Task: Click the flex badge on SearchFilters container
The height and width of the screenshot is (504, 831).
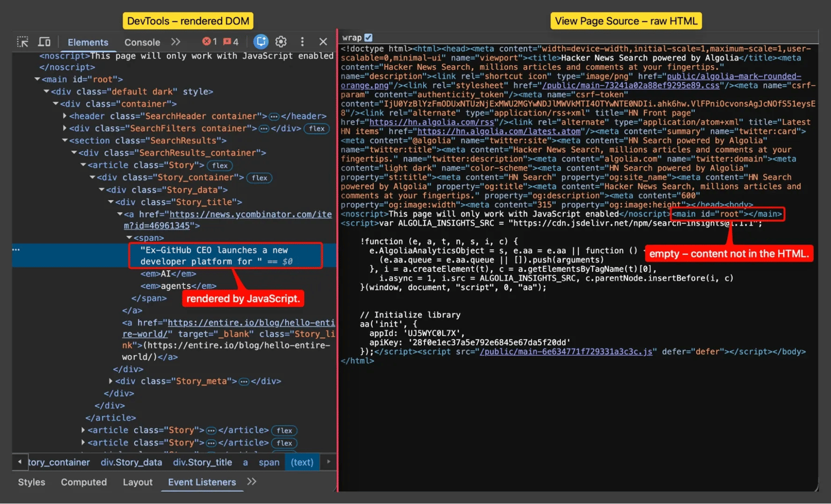Action: point(317,129)
